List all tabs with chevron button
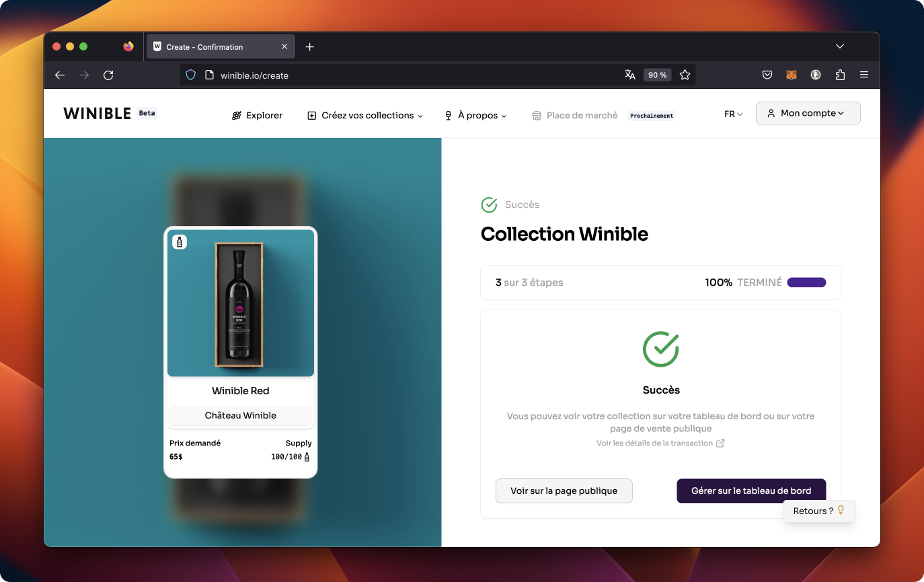This screenshot has width=924, height=582. 840,46
